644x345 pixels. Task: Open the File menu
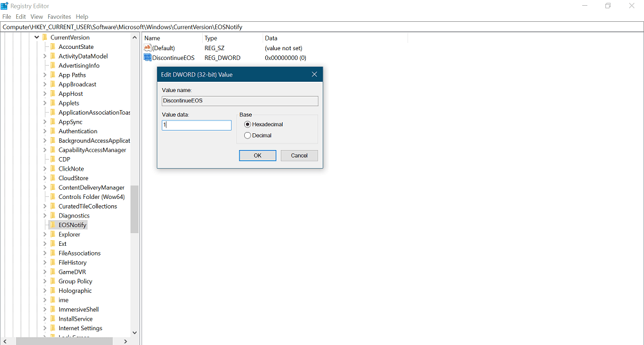point(6,17)
